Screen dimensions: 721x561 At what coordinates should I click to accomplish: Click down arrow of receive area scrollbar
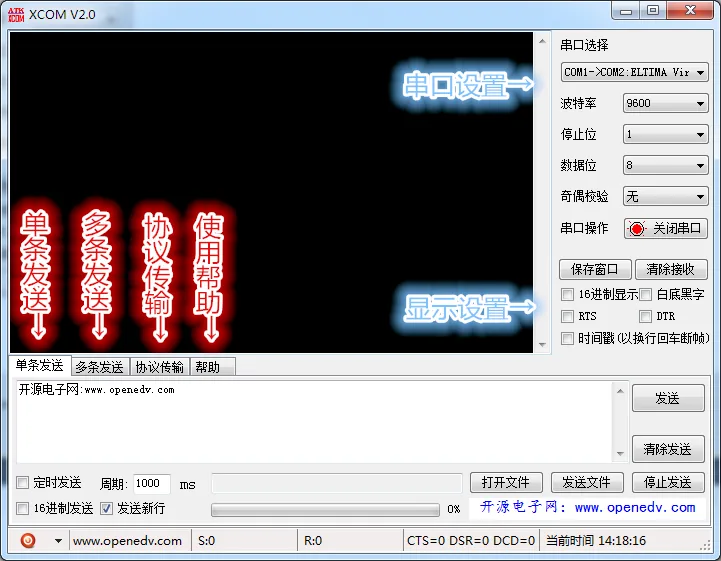[543, 344]
